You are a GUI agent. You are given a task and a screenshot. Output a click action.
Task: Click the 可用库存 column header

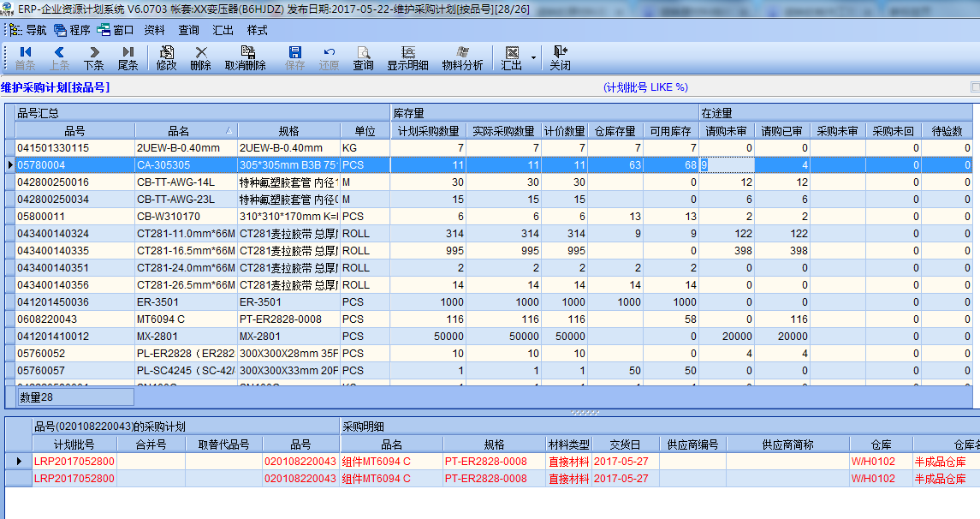[671, 131]
